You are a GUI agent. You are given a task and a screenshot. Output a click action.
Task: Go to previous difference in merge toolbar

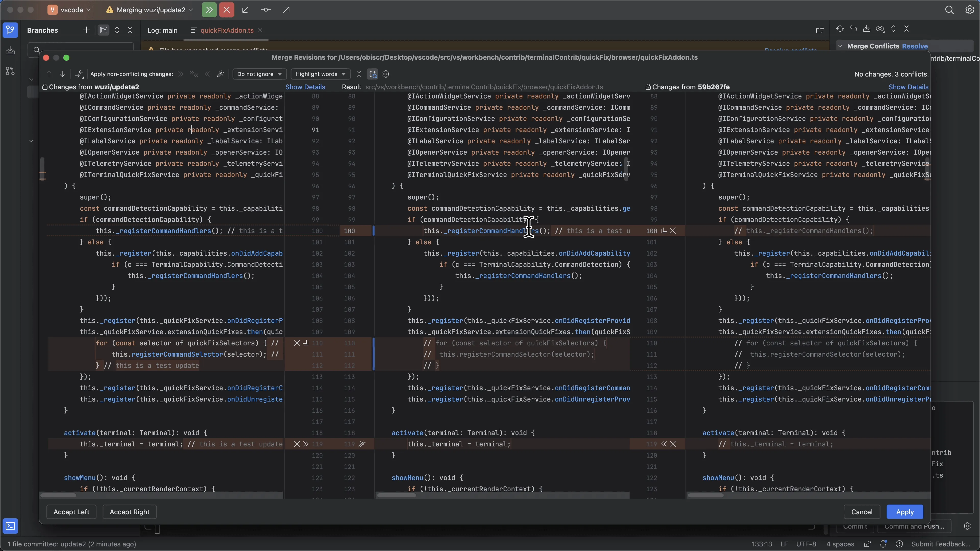(x=49, y=74)
